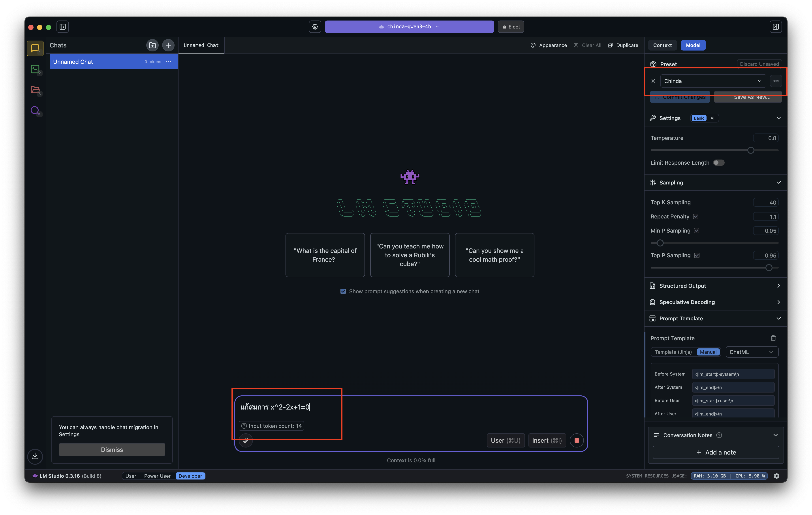
Task: Click the new folder icon in Chats
Action: click(152, 45)
